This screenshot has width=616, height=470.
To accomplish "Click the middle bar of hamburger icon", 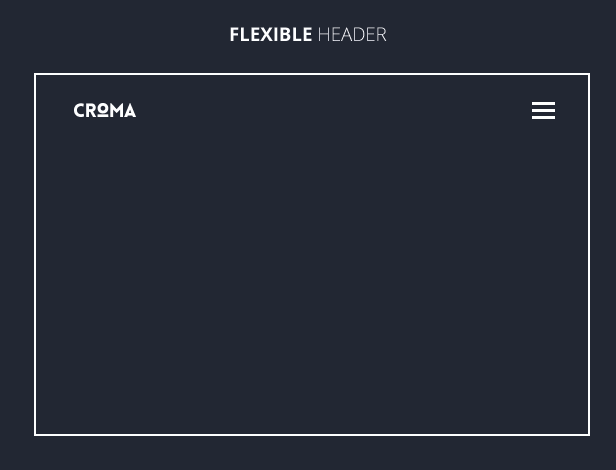I will pos(543,110).
